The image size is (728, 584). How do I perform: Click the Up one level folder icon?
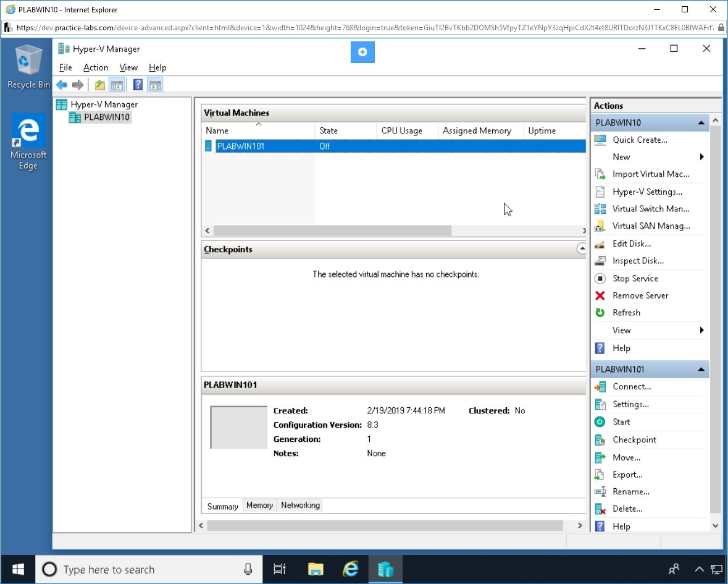pos(99,85)
